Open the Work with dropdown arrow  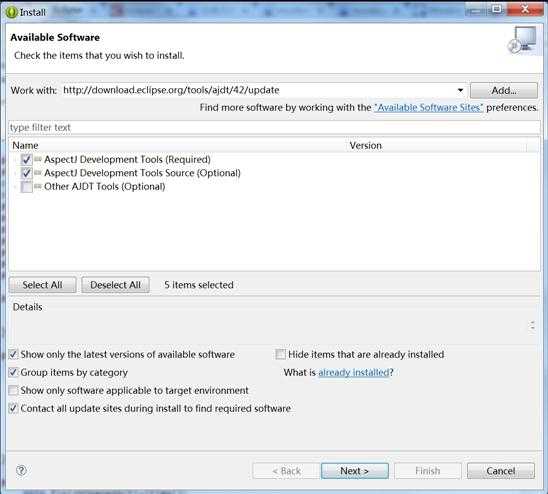pyautogui.click(x=460, y=91)
